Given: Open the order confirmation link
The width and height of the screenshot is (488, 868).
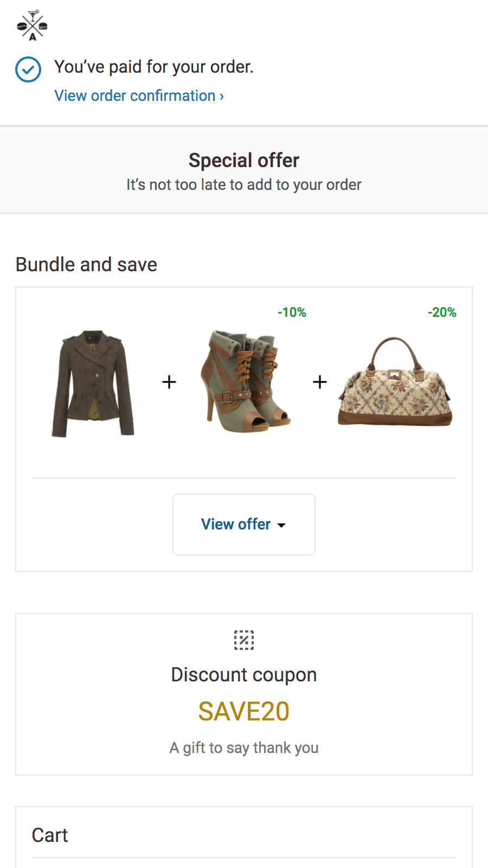Looking at the screenshot, I should [139, 95].
